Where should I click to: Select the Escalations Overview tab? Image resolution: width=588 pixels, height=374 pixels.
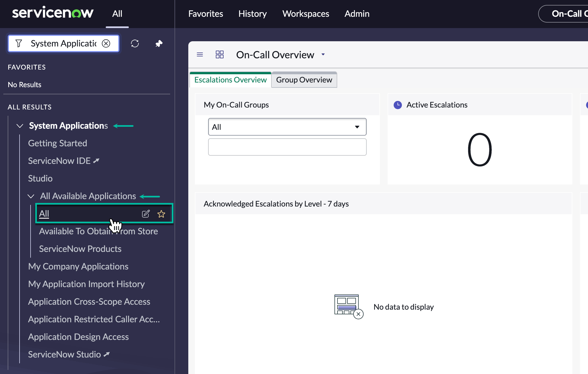[230, 79]
